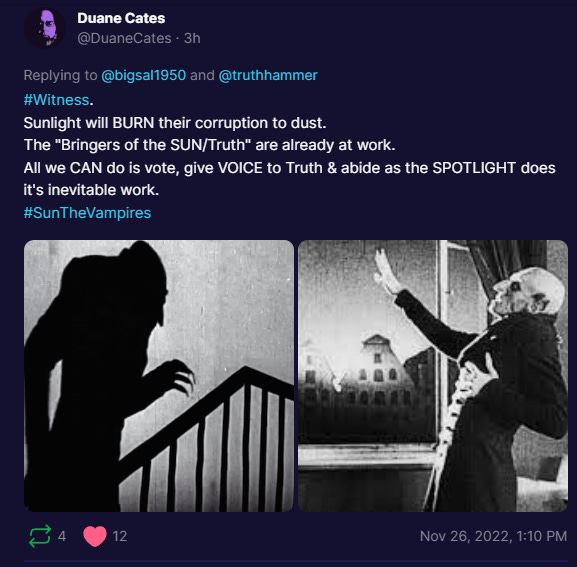Visit the @bigsal1950 profile mention
This screenshot has width=577, height=567.
[x=144, y=75]
